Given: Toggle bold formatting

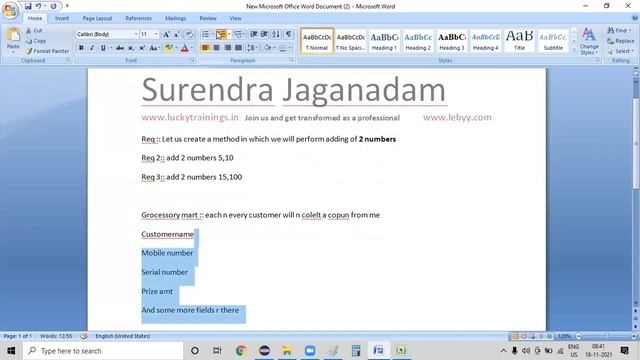Looking at the screenshot, I should [81, 48].
